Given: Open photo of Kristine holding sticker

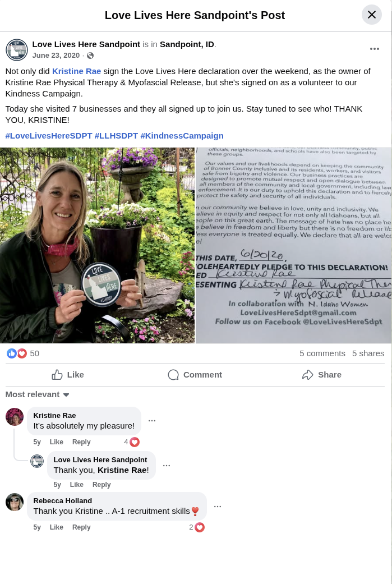Looking at the screenshot, I should coord(97,245).
